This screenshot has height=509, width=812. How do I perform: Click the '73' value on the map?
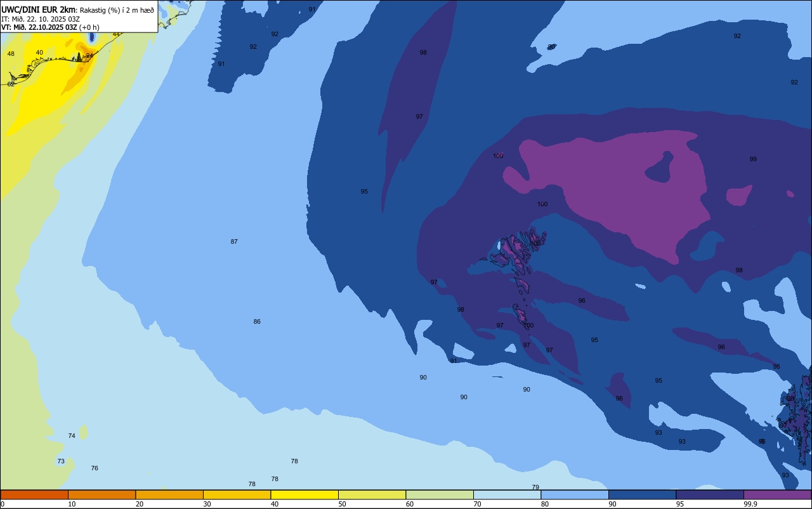coord(61,461)
